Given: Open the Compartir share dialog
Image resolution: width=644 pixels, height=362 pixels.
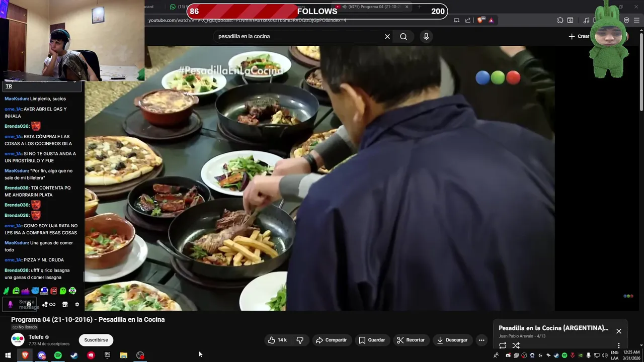Looking at the screenshot, I should [332, 340].
